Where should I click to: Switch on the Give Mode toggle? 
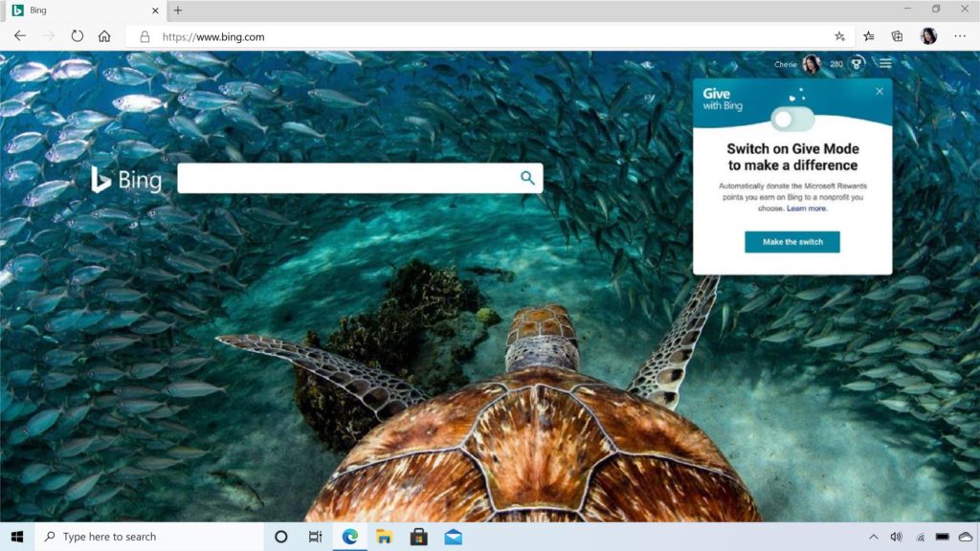click(791, 117)
